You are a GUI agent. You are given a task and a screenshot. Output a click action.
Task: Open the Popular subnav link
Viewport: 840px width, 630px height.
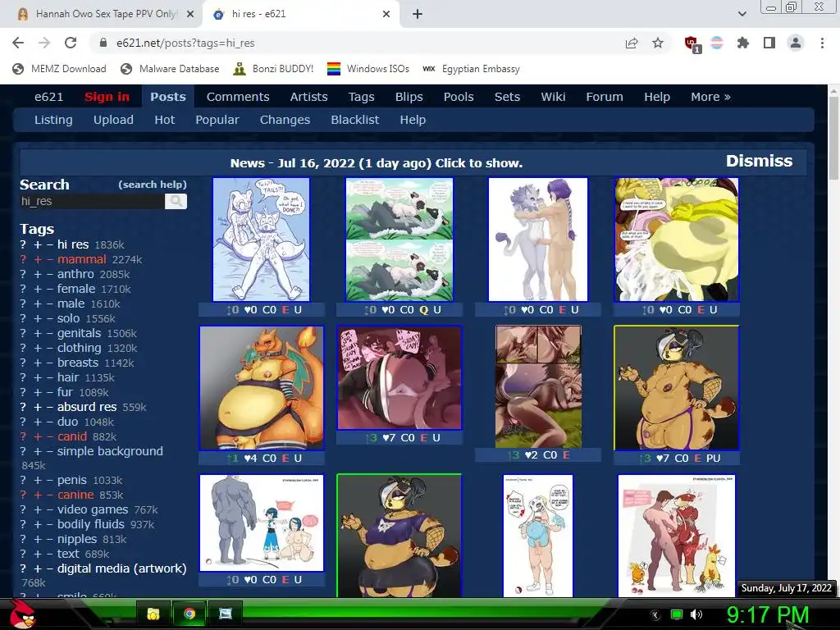217,120
